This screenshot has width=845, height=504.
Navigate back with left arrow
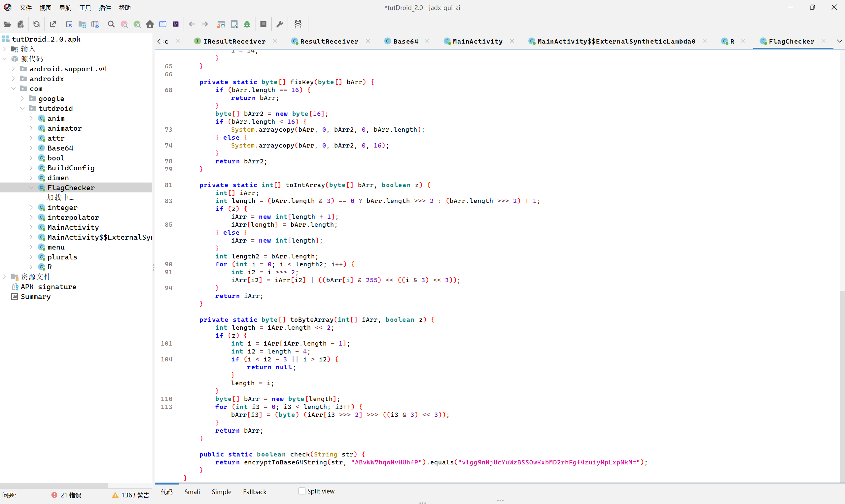[192, 24]
